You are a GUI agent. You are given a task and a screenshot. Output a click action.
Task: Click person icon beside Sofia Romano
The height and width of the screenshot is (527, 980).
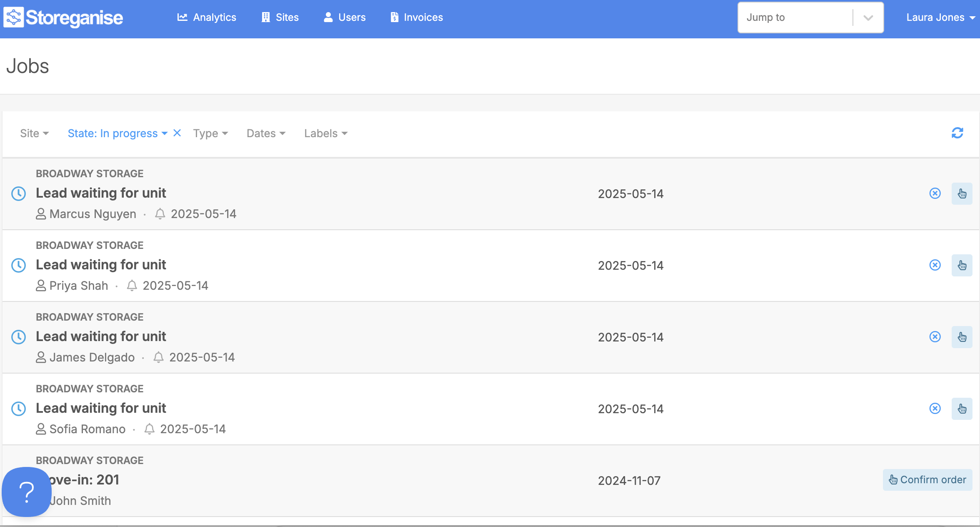41,429
